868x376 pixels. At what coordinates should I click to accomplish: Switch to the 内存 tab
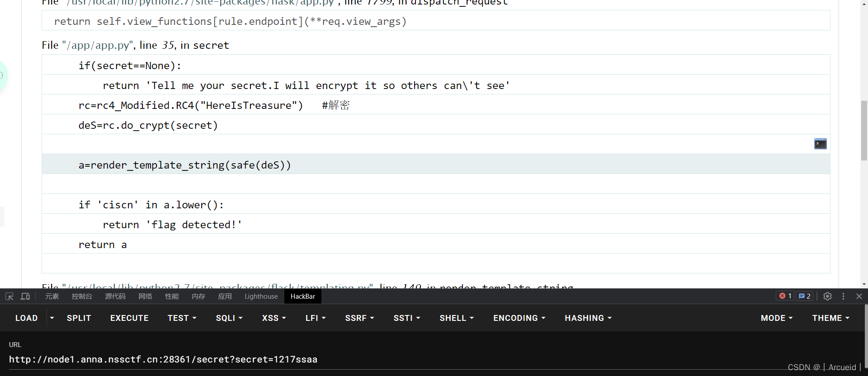(198, 296)
